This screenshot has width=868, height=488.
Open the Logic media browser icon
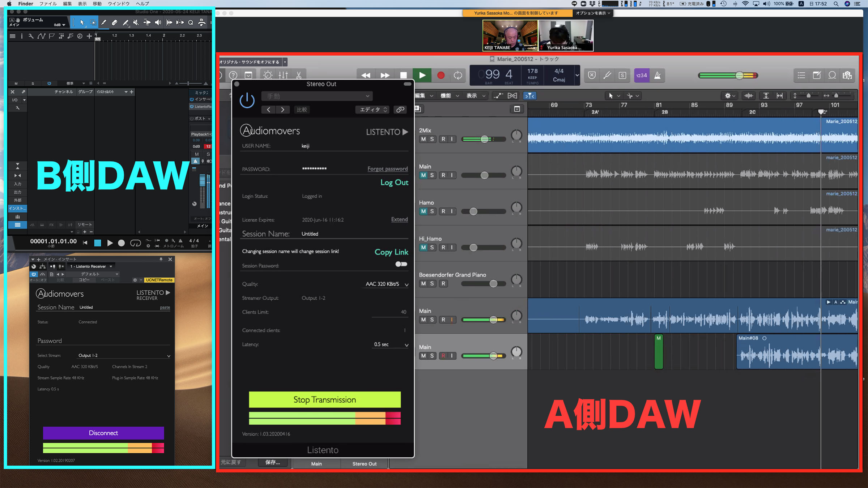(x=847, y=75)
